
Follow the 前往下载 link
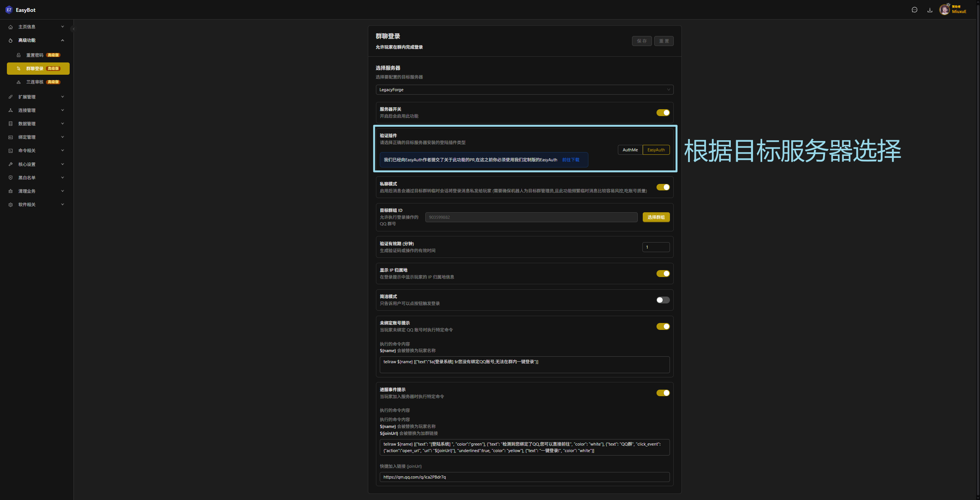570,160
